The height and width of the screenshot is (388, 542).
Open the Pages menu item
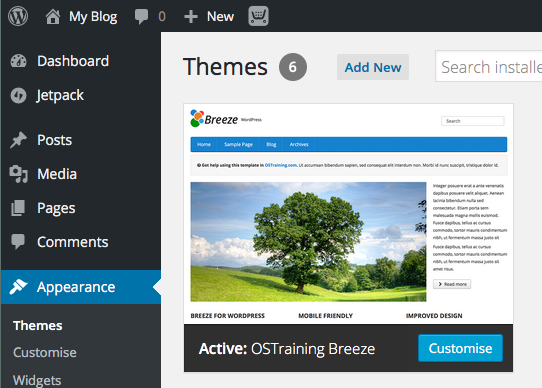pyautogui.click(x=56, y=208)
